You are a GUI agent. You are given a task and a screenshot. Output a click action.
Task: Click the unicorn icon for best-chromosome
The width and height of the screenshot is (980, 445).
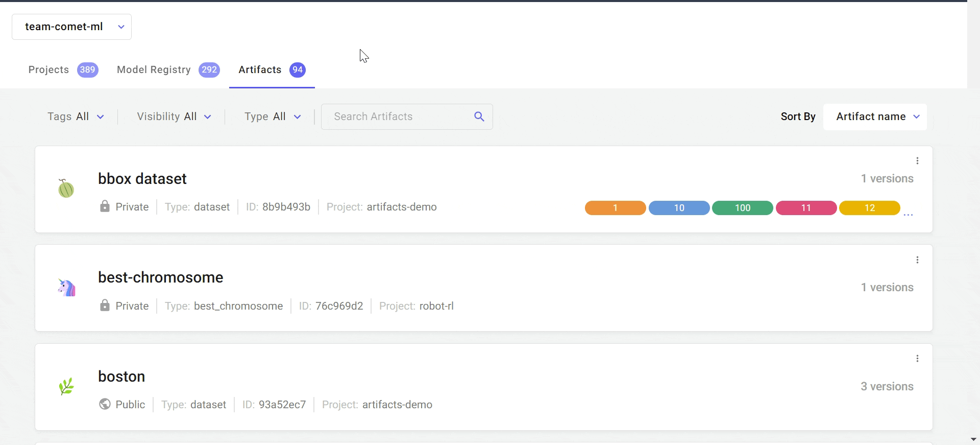(66, 288)
